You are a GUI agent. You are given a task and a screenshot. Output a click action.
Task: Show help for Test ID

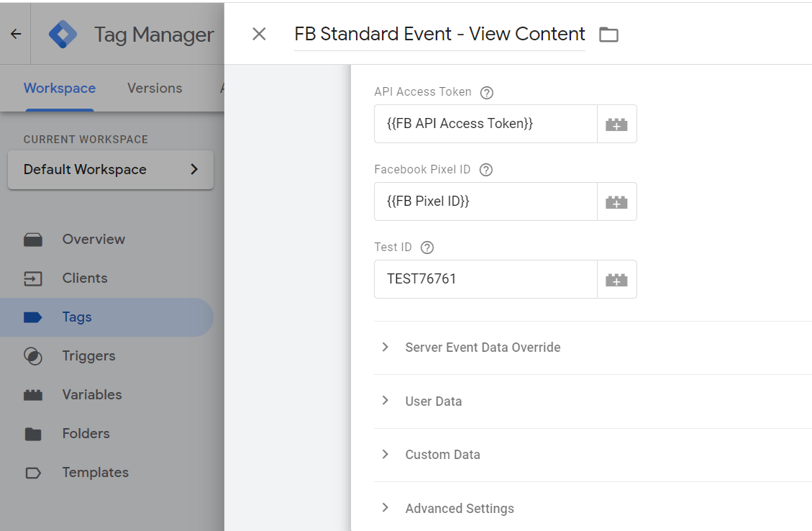click(426, 248)
